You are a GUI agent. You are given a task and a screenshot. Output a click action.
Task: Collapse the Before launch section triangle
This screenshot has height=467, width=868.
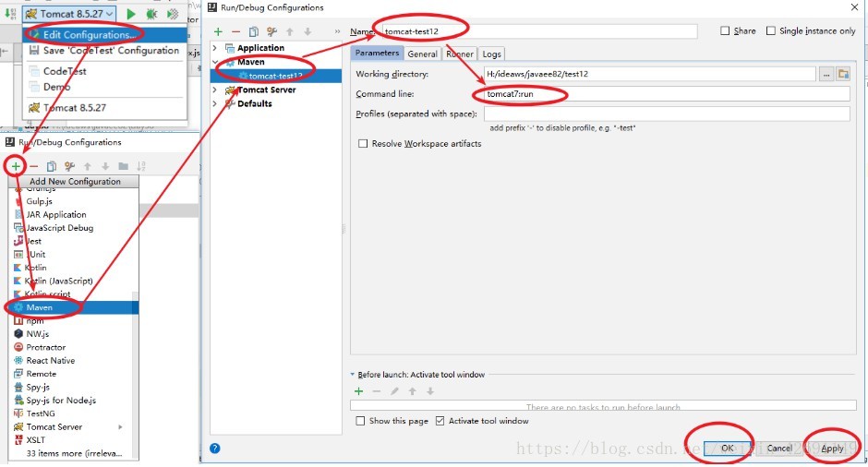click(x=353, y=375)
